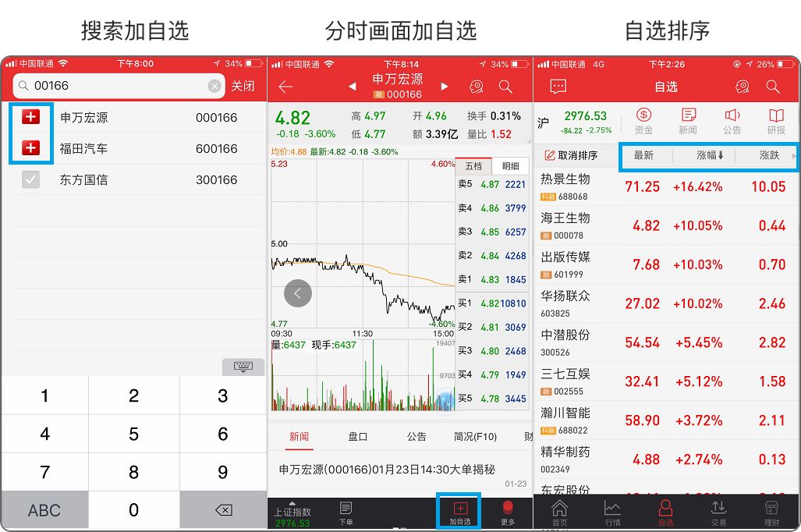Viewport: 801px width, 532px height.
Task: Tap the 更多 red dot icon
Action: tap(507, 513)
